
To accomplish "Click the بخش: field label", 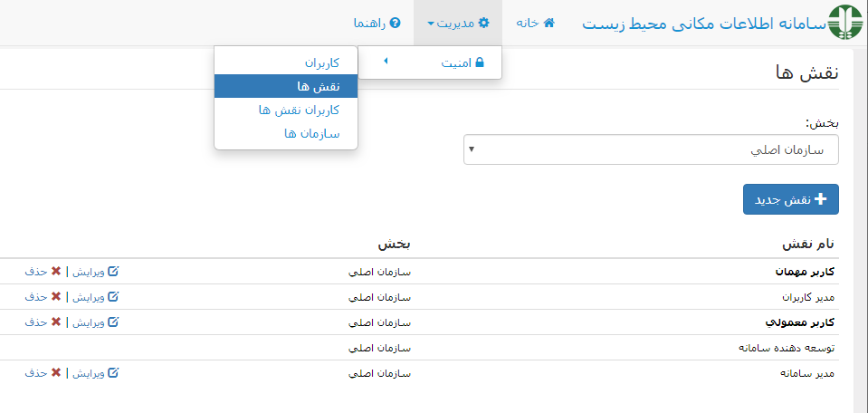I will click(x=822, y=123).
